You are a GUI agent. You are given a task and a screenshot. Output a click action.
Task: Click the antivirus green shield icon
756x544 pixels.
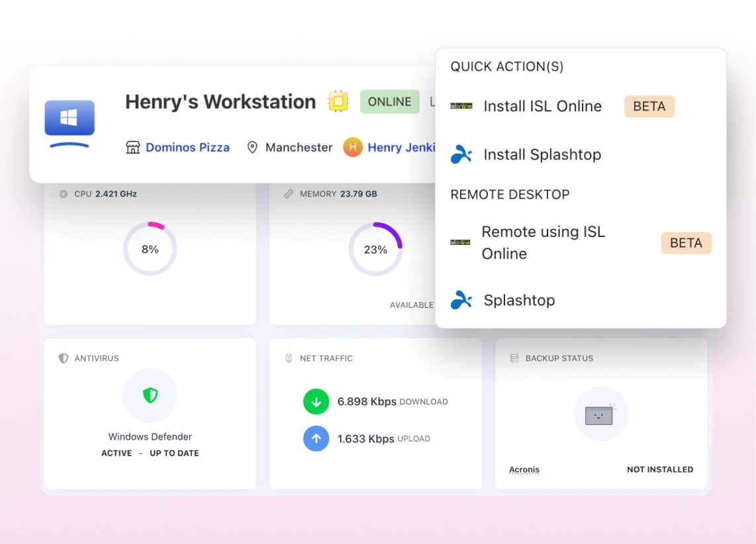[x=150, y=396]
